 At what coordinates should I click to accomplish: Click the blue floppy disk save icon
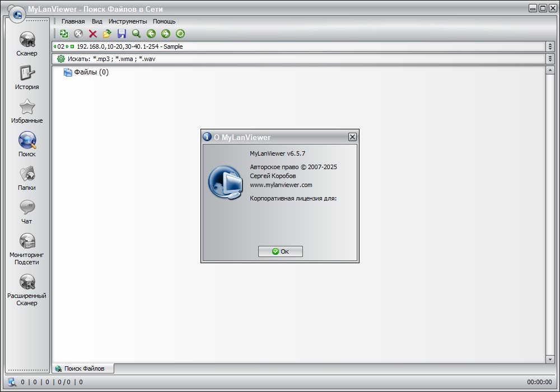pos(122,34)
